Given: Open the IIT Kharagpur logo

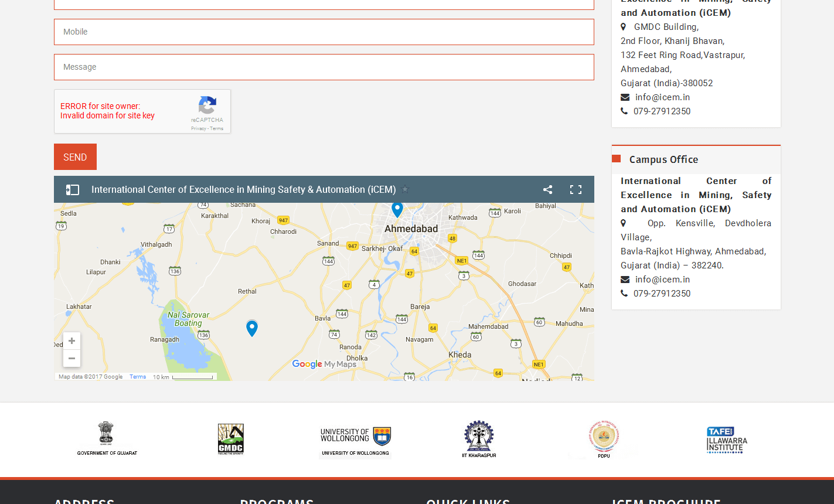Looking at the screenshot, I should pyautogui.click(x=479, y=439).
